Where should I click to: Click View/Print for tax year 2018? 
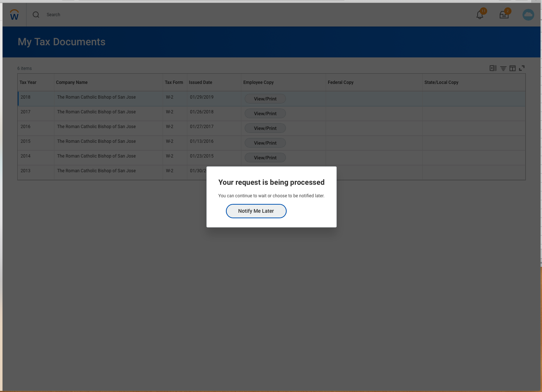tap(265, 99)
